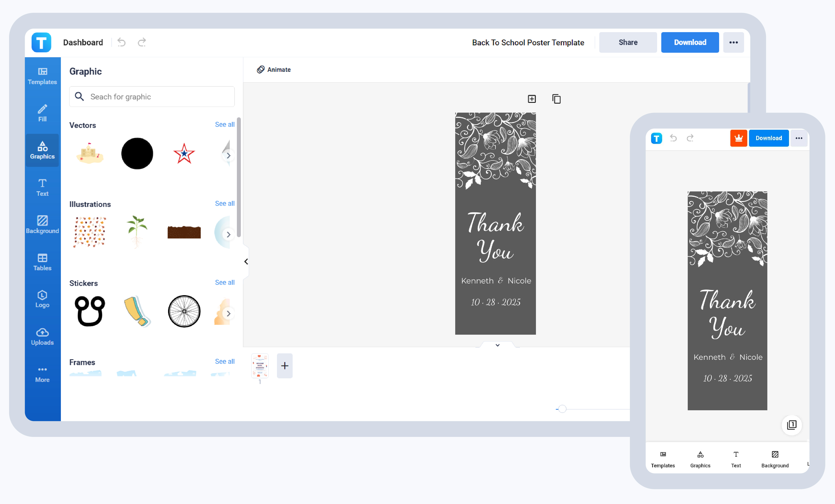Show more Stickers with right chevron
This screenshot has width=835, height=504.
[228, 313]
